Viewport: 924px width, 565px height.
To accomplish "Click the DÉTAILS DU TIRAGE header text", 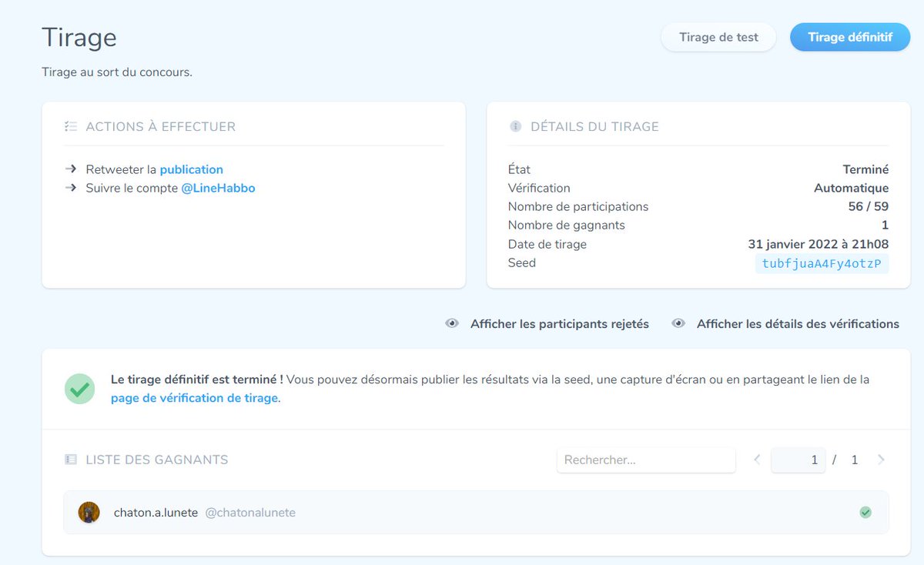I will point(594,127).
